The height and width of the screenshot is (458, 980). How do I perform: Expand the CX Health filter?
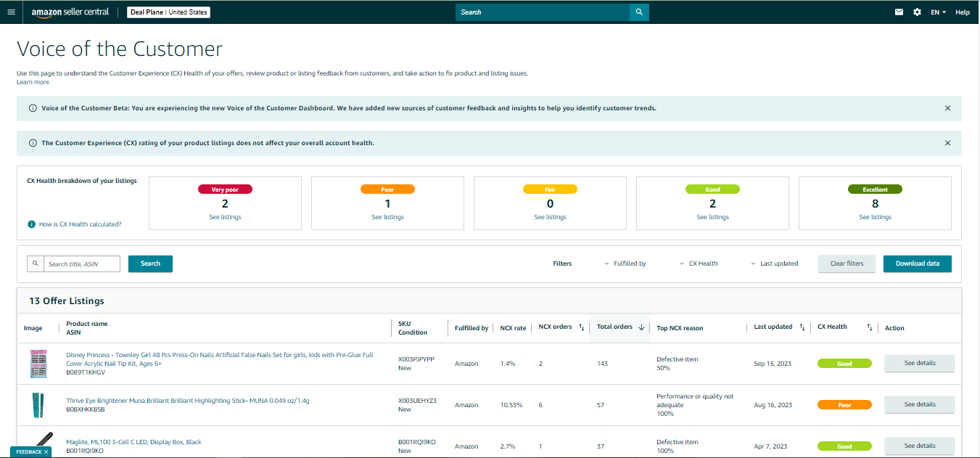click(x=699, y=263)
